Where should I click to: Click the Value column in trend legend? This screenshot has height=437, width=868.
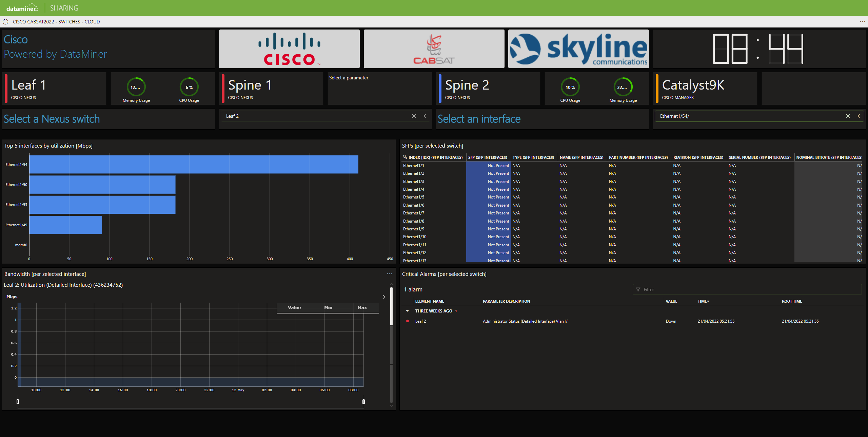click(x=294, y=308)
